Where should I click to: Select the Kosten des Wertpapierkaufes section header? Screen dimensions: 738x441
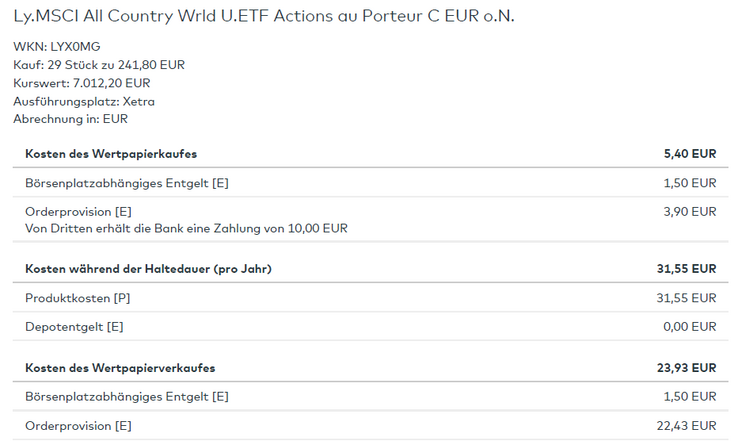(x=110, y=154)
